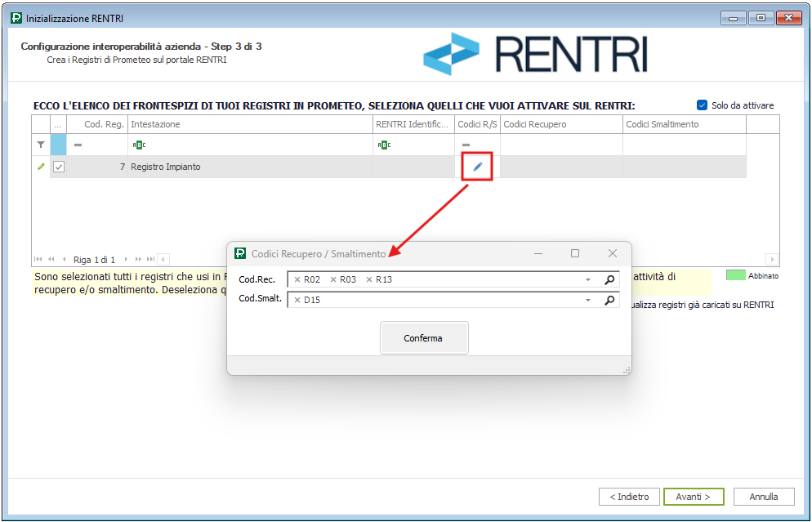Open the Cod.Smalt. dropdown arrow
The height and width of the screenshot is (522, 812).
tap(588, 300)
